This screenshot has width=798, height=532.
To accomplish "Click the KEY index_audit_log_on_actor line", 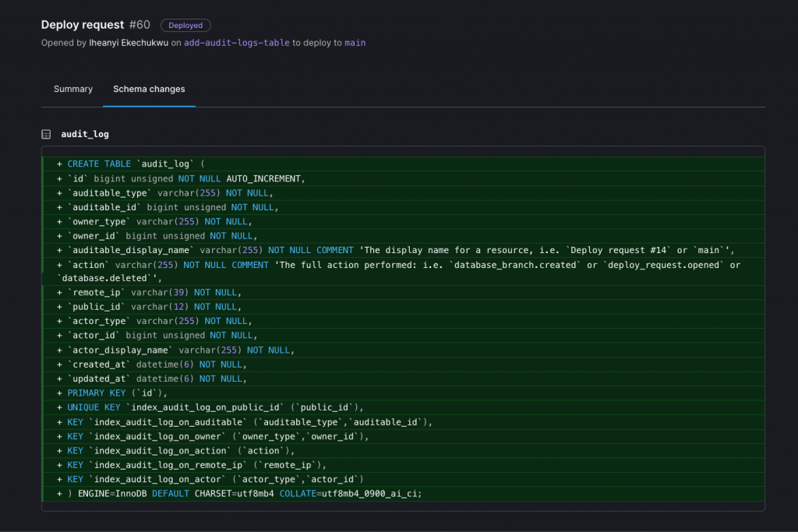I will coord(403,478).
